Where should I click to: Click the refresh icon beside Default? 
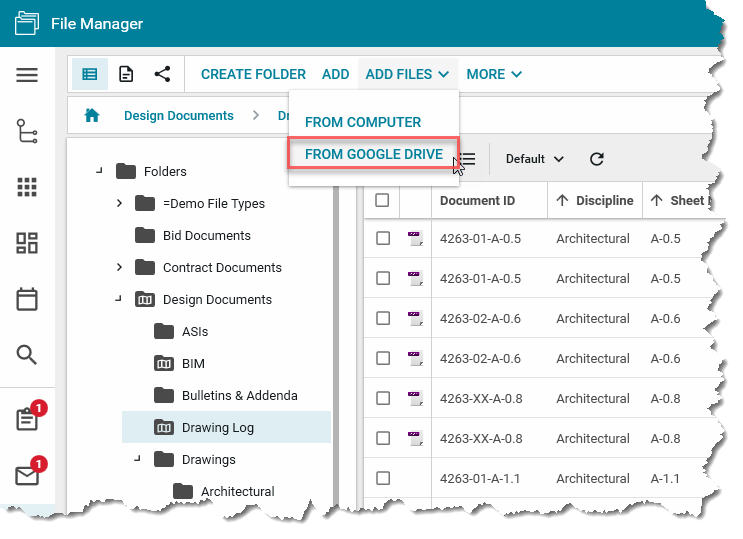click(x=597, y=159)
